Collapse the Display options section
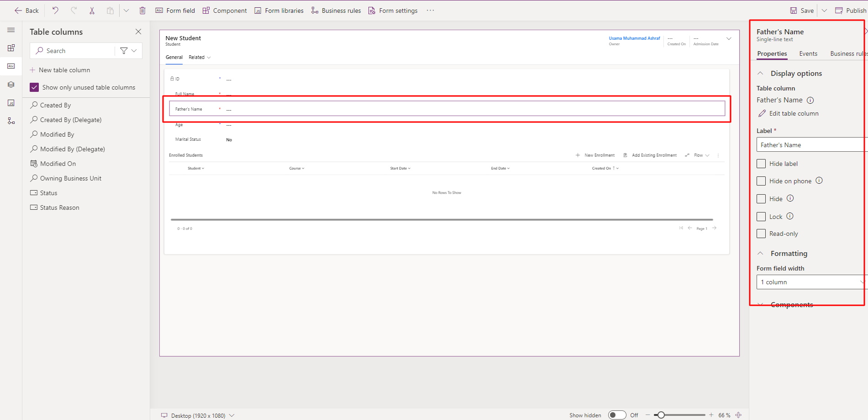868x420 pixels. pyautogui.click(x=761, y=74)
